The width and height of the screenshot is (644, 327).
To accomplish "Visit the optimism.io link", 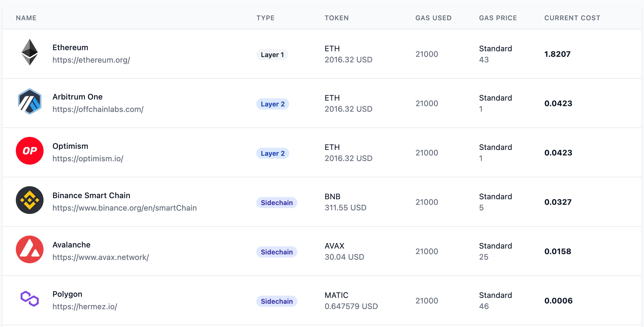I will 88,159.
